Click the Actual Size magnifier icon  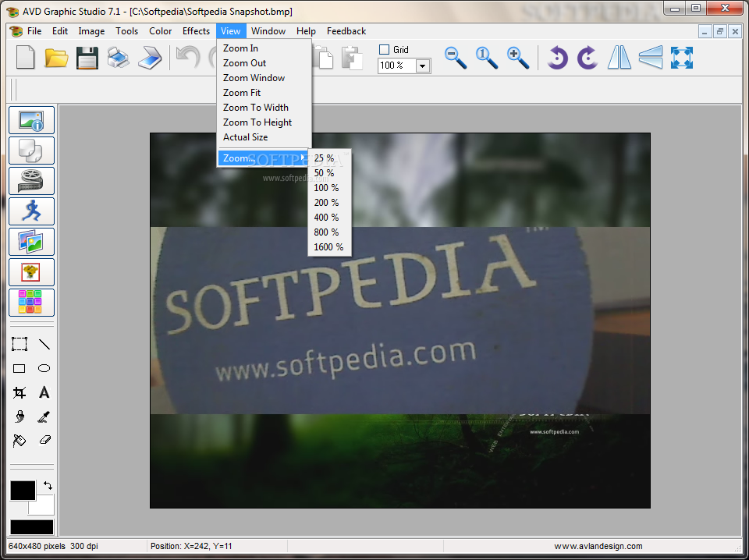487,58
